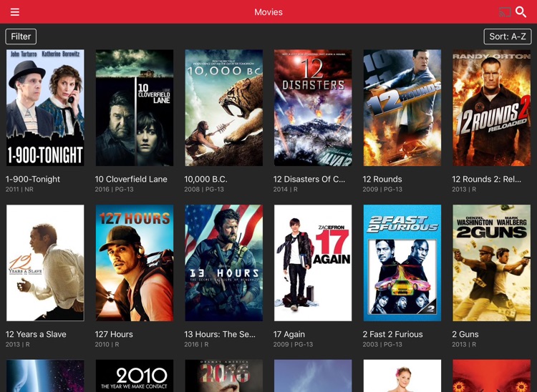Select the 12 Rounds poster

point(402,108)
